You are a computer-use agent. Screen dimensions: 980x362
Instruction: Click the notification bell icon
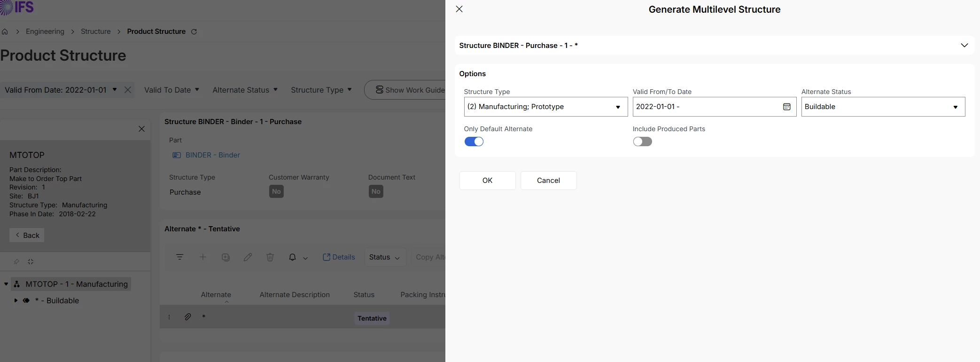(x=292, y=257)
